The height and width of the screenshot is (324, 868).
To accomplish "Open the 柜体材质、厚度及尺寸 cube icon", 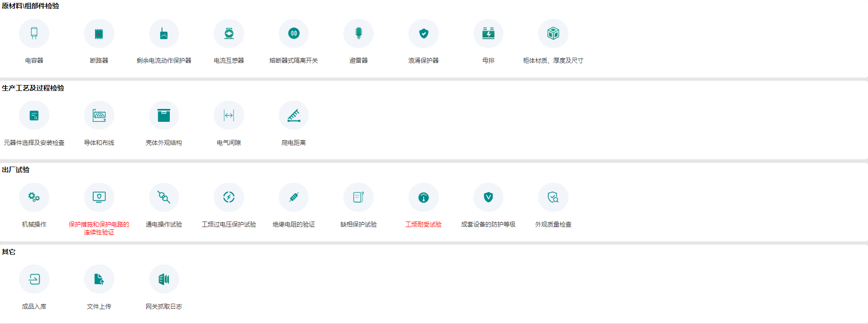I will pyautogui.click(x=553, y=34).
